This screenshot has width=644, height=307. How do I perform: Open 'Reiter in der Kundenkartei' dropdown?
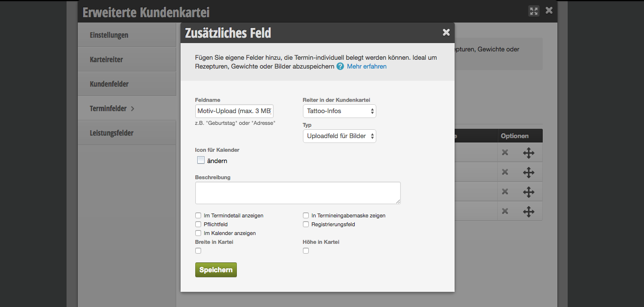pyautogui.click(x=339, y=111)
